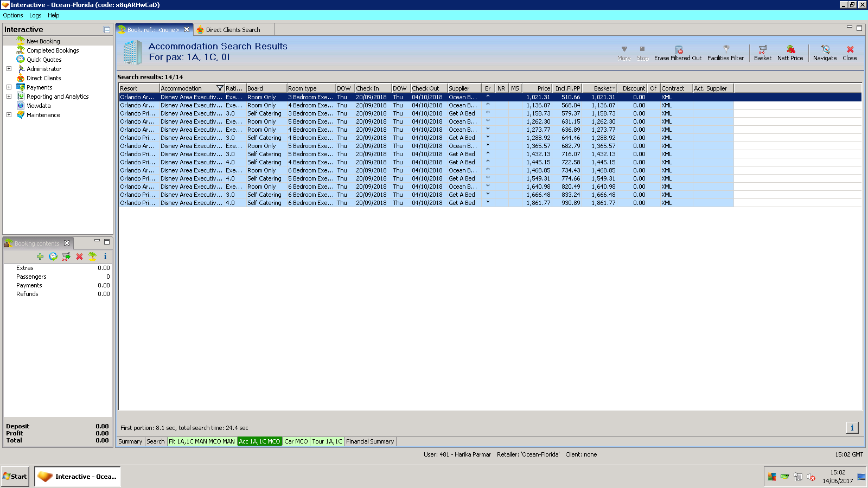Expand the Maintenance tree node

(9, 115)
